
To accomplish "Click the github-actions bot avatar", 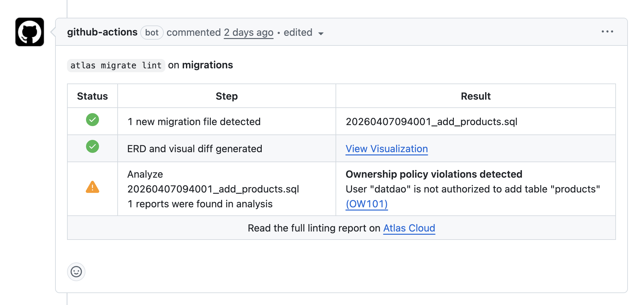I will click(x=30, y=32).
